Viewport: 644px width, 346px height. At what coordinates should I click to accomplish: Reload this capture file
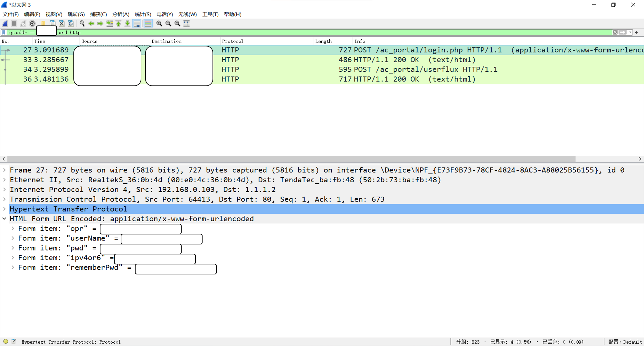tap(71, 24)
